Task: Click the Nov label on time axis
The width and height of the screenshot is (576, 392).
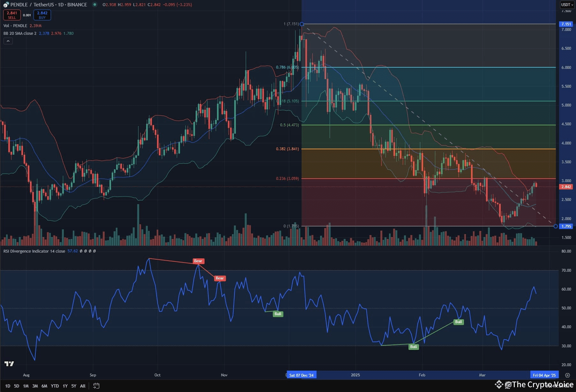Action: [224, 375]
